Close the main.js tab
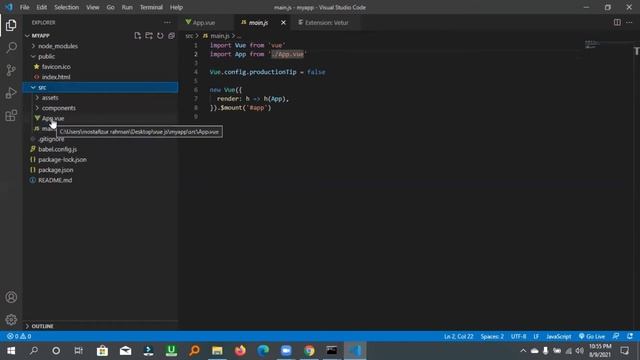The width and height of the screenshot is (640, 360). point(283,22)
